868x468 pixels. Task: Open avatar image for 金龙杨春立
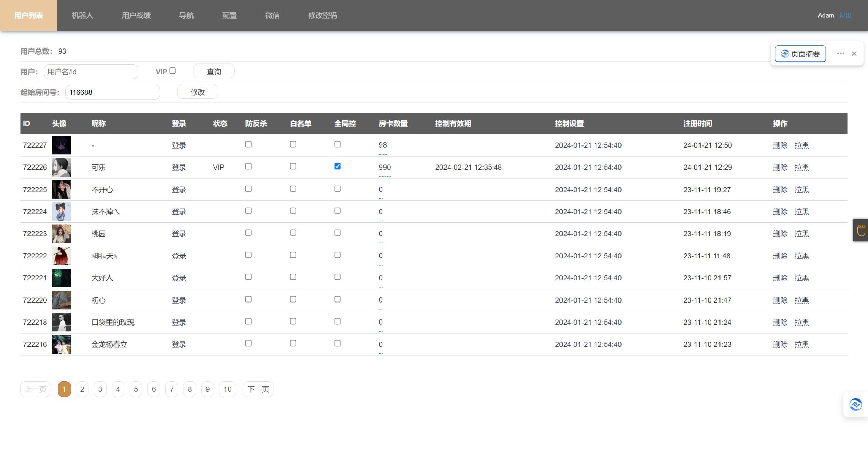tap(61, 344)
